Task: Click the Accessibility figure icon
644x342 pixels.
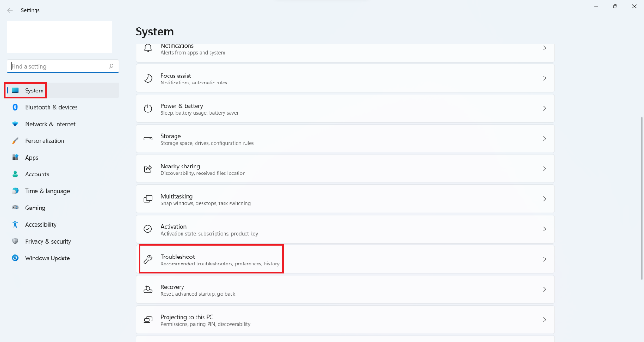Action: (x=15, y=224)
